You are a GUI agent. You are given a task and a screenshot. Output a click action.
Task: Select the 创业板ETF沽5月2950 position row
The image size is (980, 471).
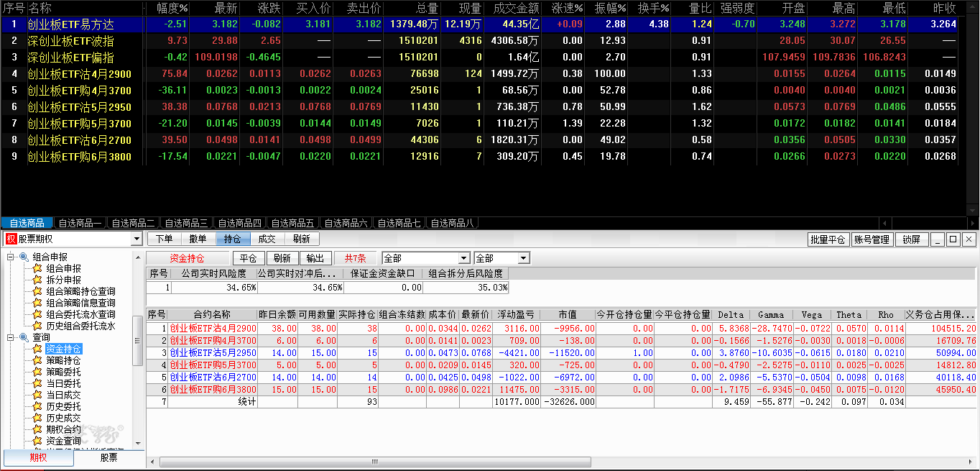(213, 353)
